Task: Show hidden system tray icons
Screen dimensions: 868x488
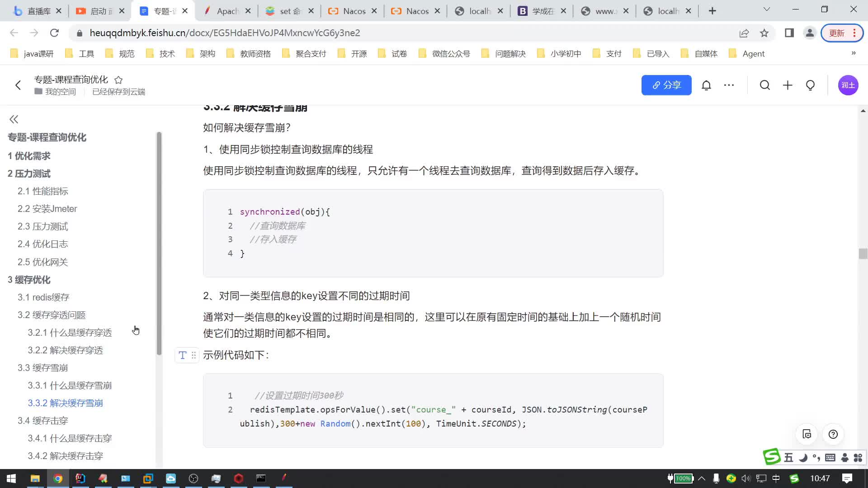Action: 702,479
